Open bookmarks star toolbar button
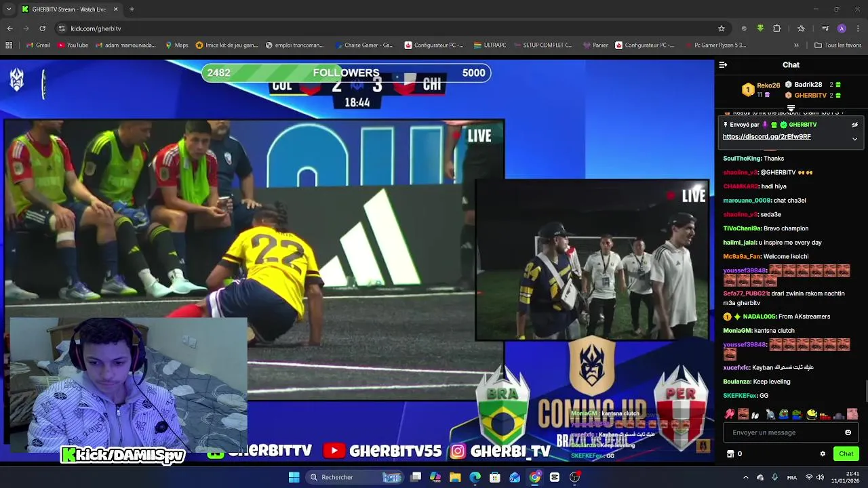This screenshot has width=868, height=488. click(x=801, y=28)
